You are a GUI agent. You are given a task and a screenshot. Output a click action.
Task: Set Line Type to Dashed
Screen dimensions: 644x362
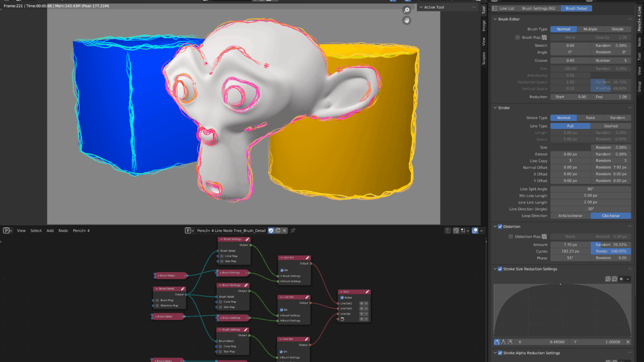611,126
